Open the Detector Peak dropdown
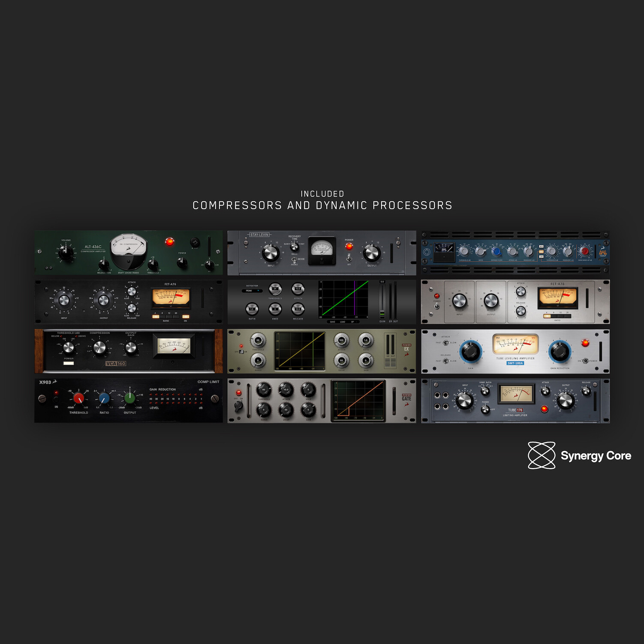This screenshot has height=644, width=644. tap(252, 291)
